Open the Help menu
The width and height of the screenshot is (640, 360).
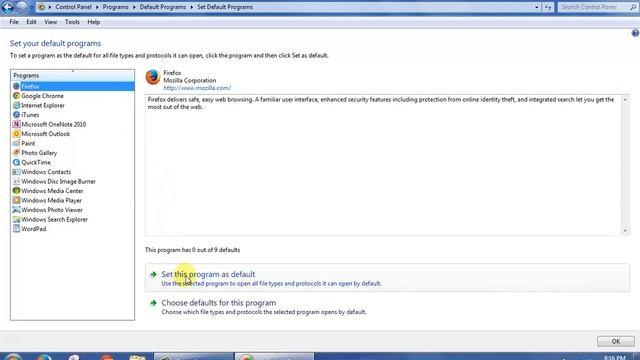93,22
